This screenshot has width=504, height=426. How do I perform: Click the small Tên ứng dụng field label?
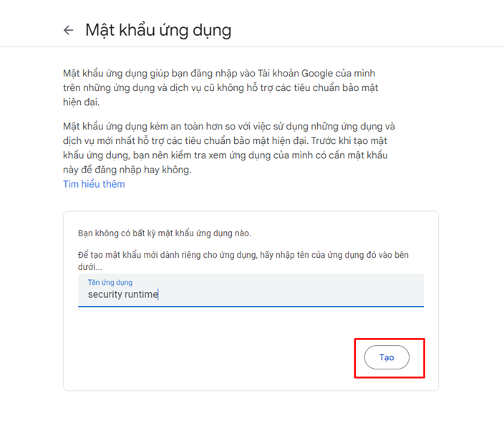point(110,282)
